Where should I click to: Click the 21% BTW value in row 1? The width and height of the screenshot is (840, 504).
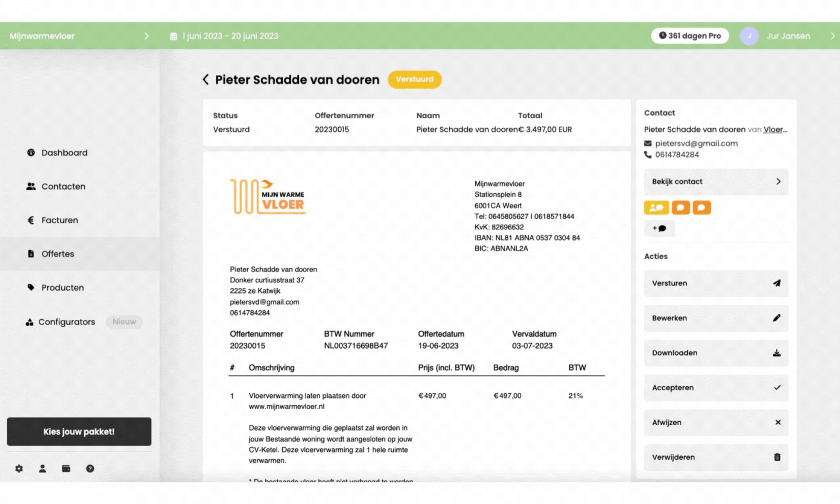(575, 396)
